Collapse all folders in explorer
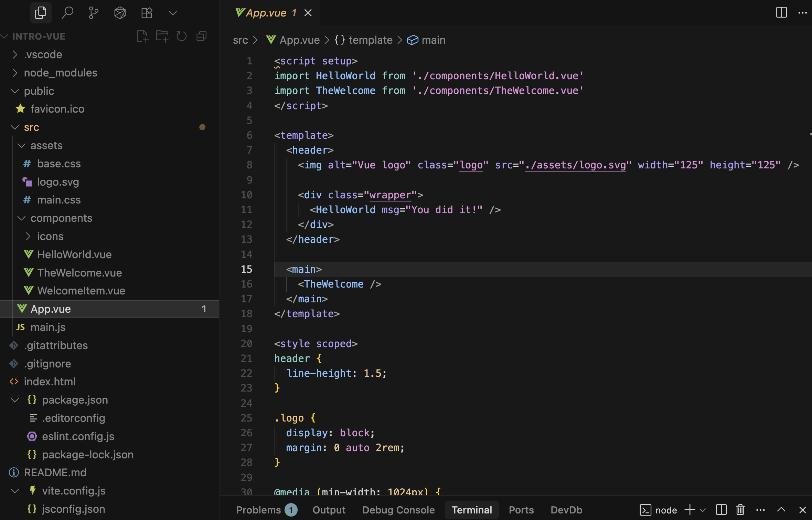The height and width of the screenshot is (520, 812). [x=201, y=36]
